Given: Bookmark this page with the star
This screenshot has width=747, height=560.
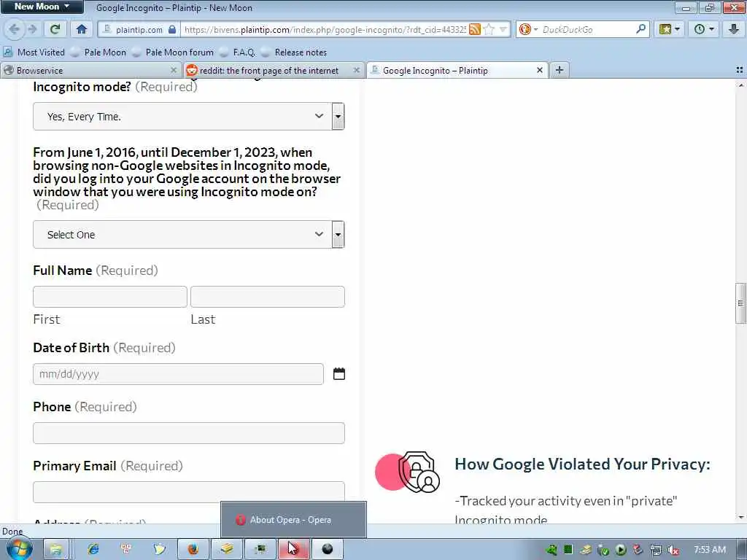Looking at the screenshot, I should click(489, 29).
